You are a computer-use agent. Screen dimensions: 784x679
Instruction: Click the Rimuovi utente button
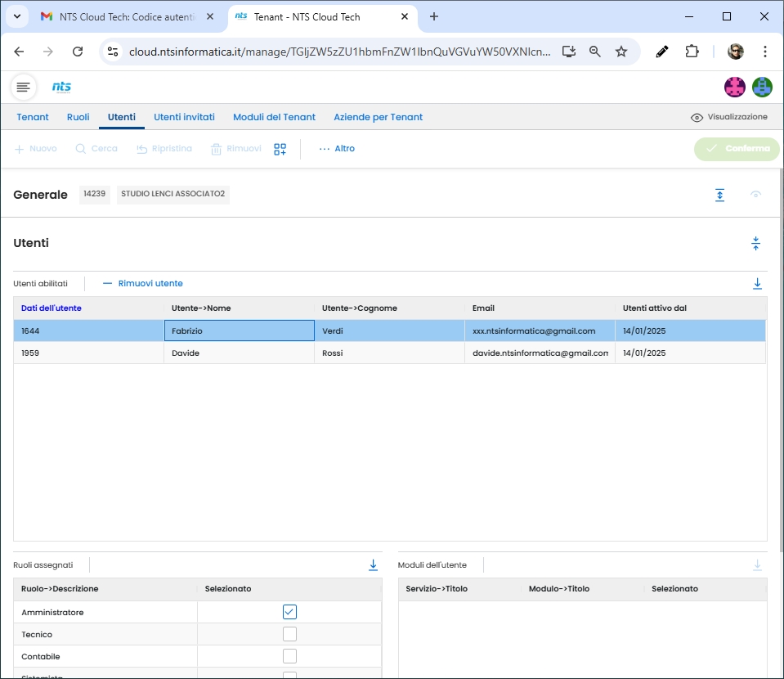click(x=142, y=284)
